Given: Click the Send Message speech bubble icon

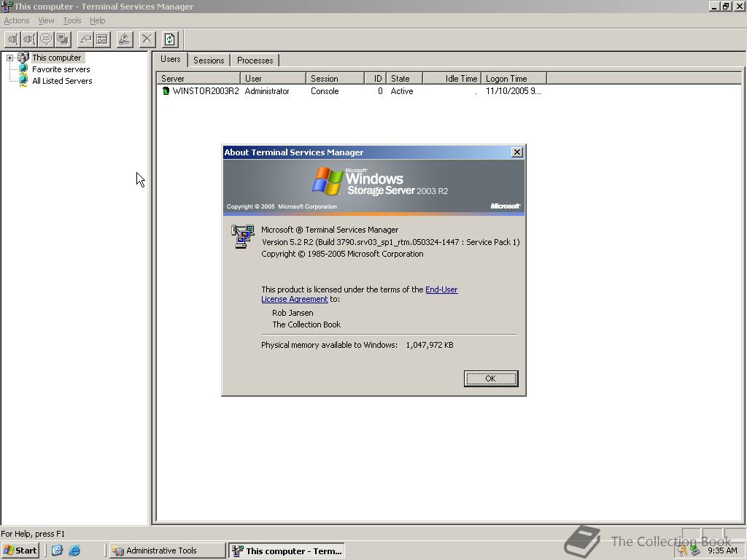Looking at the screenshot, I should 46,39.
